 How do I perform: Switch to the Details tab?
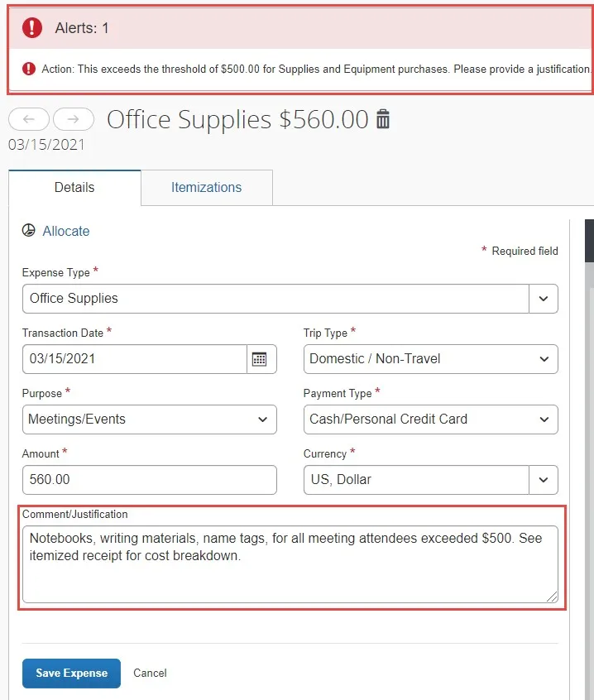(x=74, y=188)
